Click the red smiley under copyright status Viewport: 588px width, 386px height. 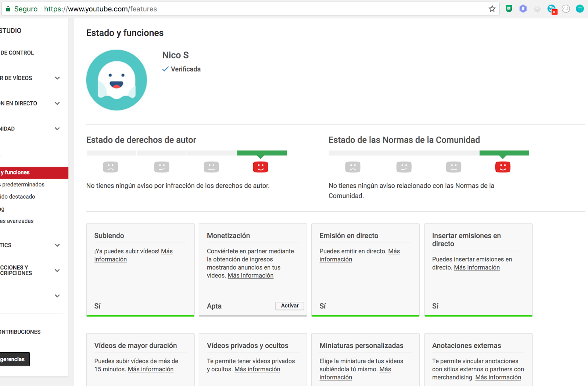261,167
